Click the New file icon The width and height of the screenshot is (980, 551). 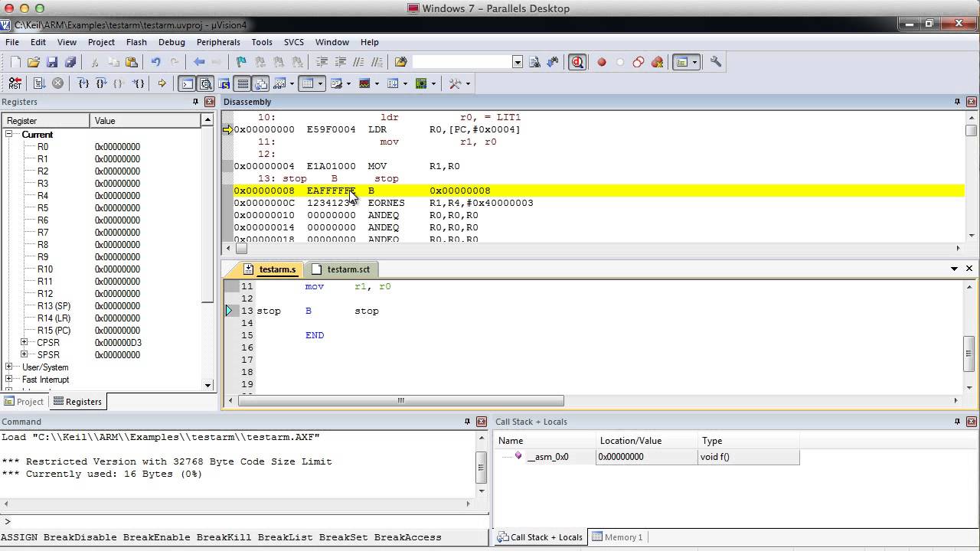click(x=16, y=62)
